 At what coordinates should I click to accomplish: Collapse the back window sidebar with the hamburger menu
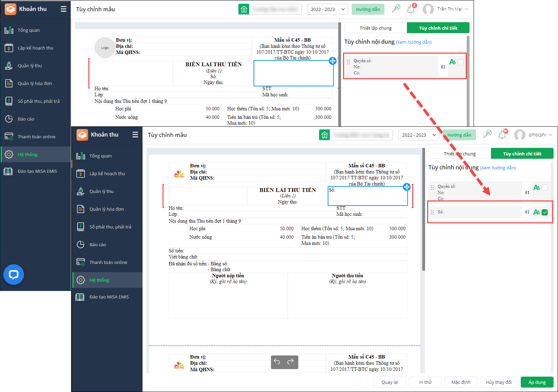pos(64,9)
